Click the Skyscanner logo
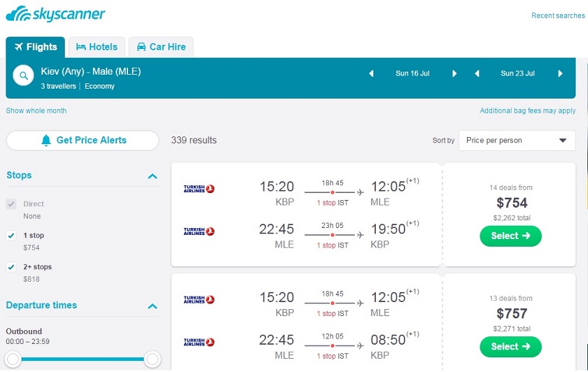The height and width of the screenshot is (372, 588). pos(55,14)
